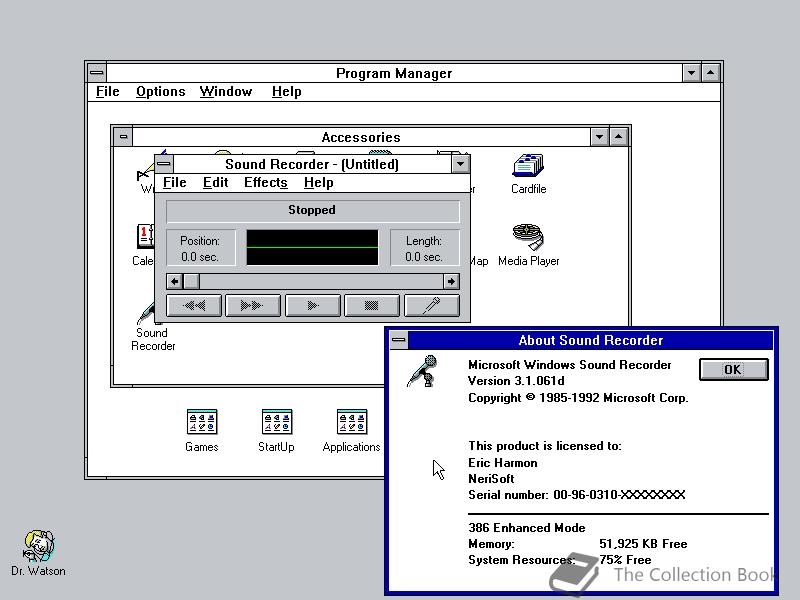Open the About Sound Recorder control menu box
800x600 pixels.
click(x=399, y=340)
